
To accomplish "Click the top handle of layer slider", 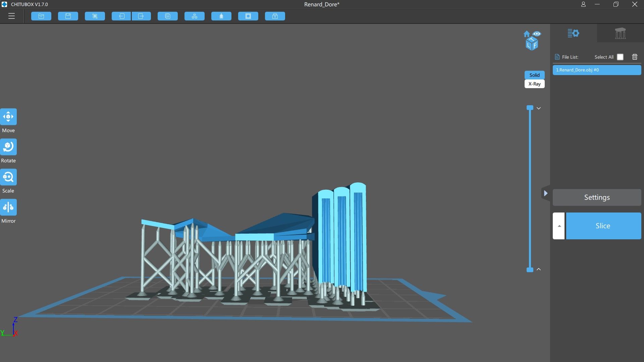I will click(x=530, y=108).
